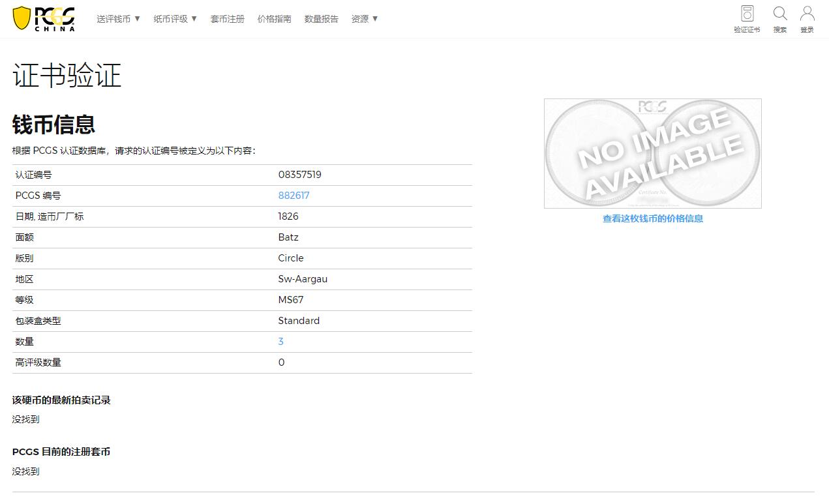
Task: Click the 数量 row label
Action: (x=25, y=342)
